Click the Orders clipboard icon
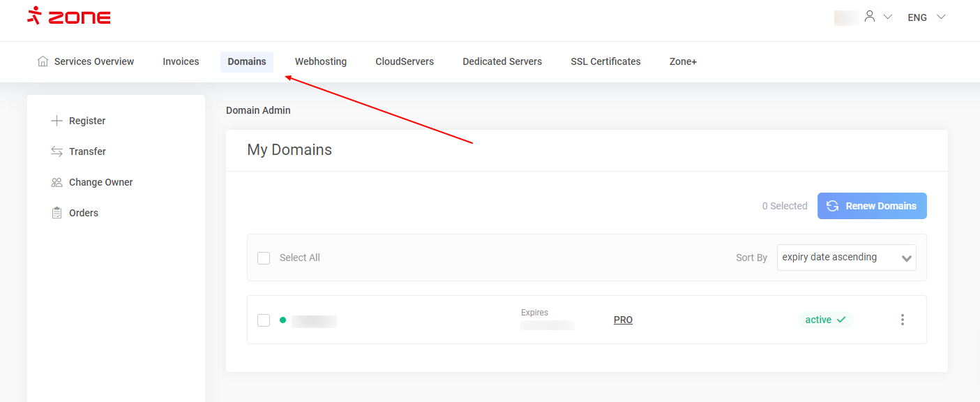Image resolution: width=980 pixels, height=402 pixels. click(57, 213)
